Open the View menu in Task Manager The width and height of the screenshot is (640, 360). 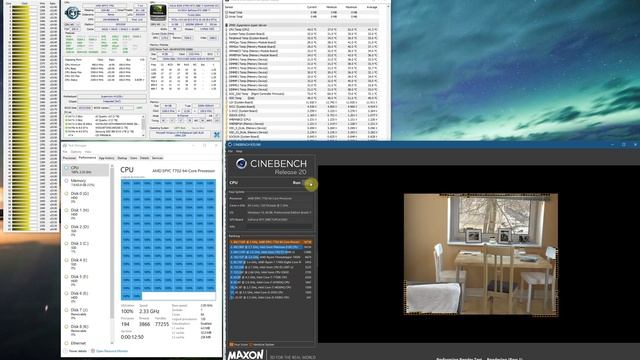[88, 152]
